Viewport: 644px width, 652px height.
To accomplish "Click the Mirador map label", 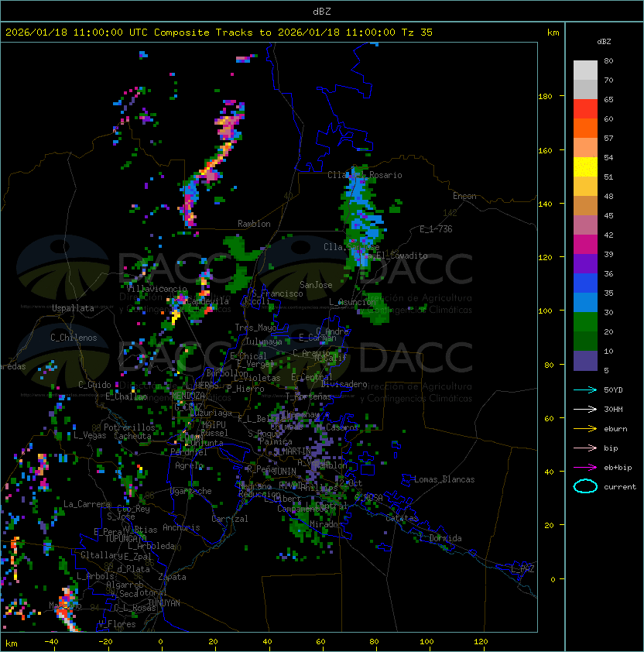I will point(327,524).
